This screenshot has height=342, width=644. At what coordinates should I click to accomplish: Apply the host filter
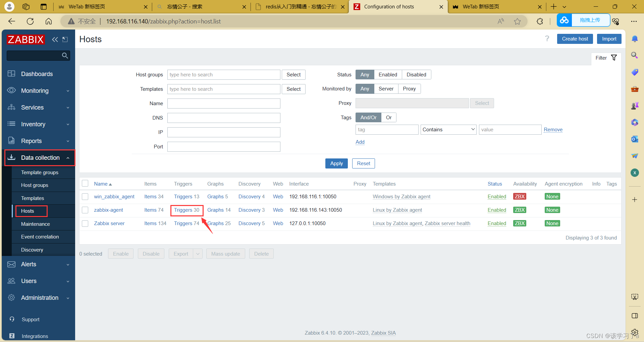pos(336,163)
